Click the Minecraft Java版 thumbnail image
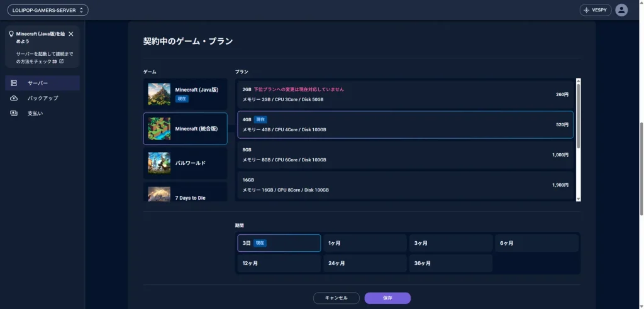 pyautogui.click(x=159, y=94)
